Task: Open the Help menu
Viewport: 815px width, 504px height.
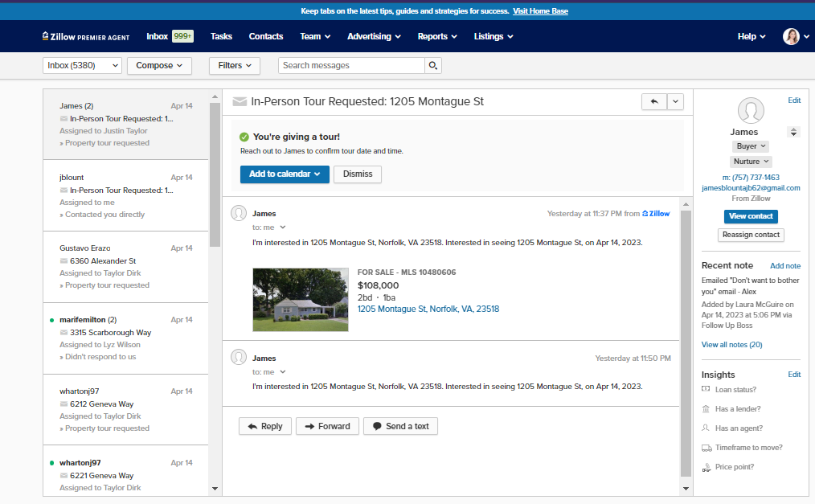Action: point(751,36)
